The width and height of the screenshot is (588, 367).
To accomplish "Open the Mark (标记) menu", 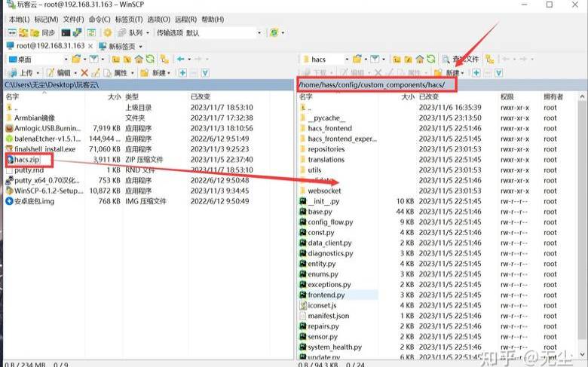I will pos(46,20).
